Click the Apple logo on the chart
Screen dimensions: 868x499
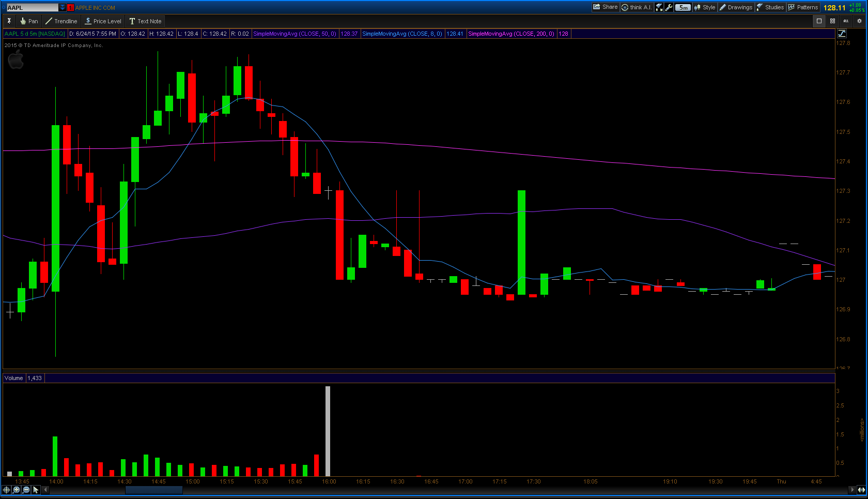point(16,59)
